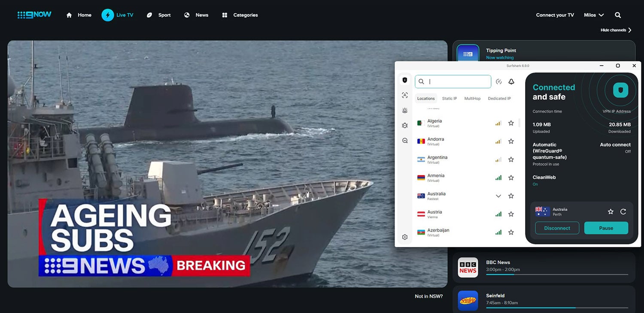Click the BBC News program progress bar
The image size is (644, 313).
(557, 274)
